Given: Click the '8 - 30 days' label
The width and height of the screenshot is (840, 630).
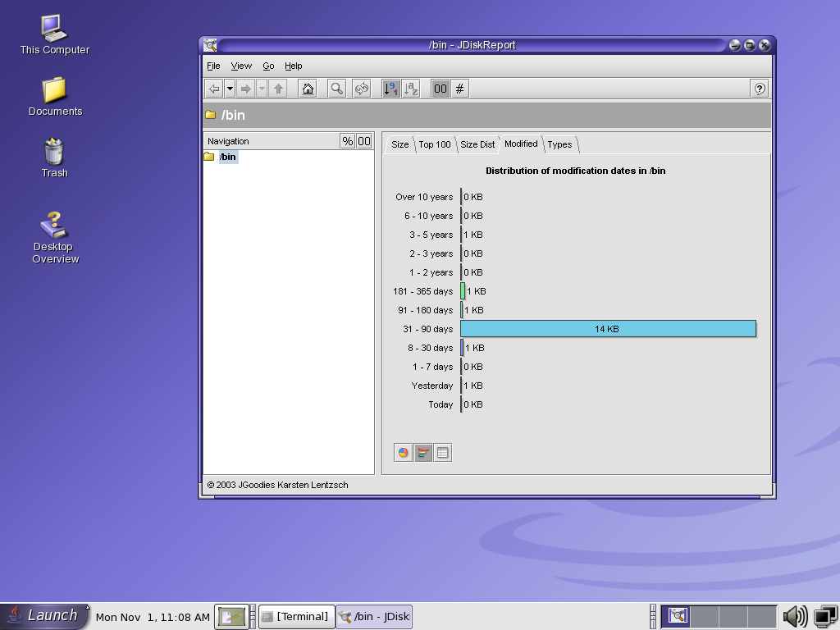Looking at the screenshot, I should [430, 348].
